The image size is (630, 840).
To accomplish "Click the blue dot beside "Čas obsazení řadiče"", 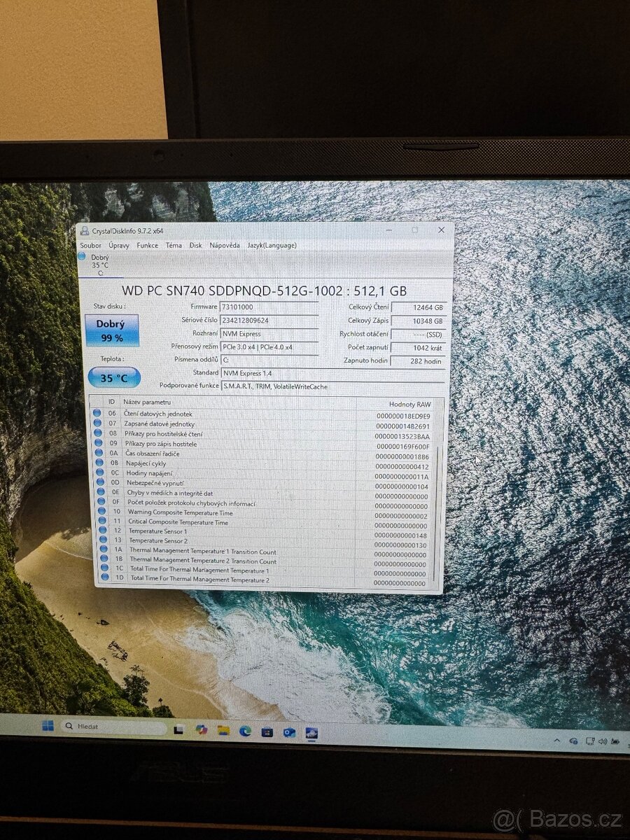I will coord(97,453).
